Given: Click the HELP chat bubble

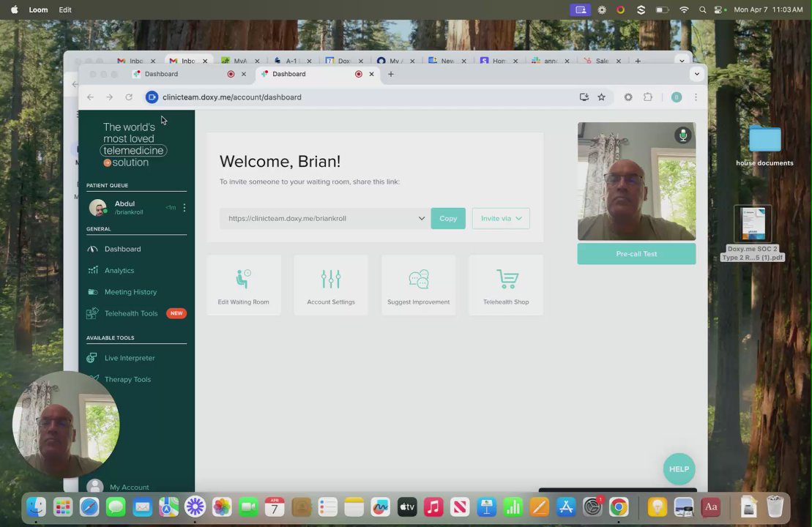Looking at the screenshot, I should pos(679,469).
